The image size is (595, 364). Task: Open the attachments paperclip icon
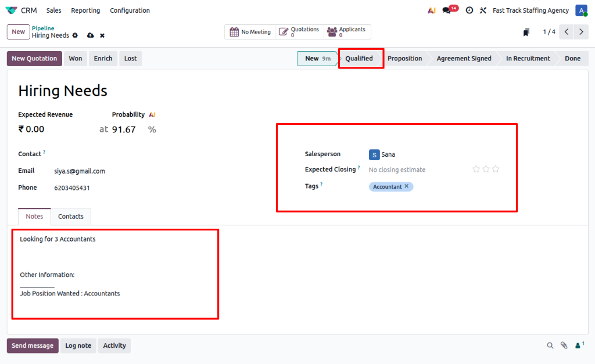pyautogui.click(x=564, y=345)
